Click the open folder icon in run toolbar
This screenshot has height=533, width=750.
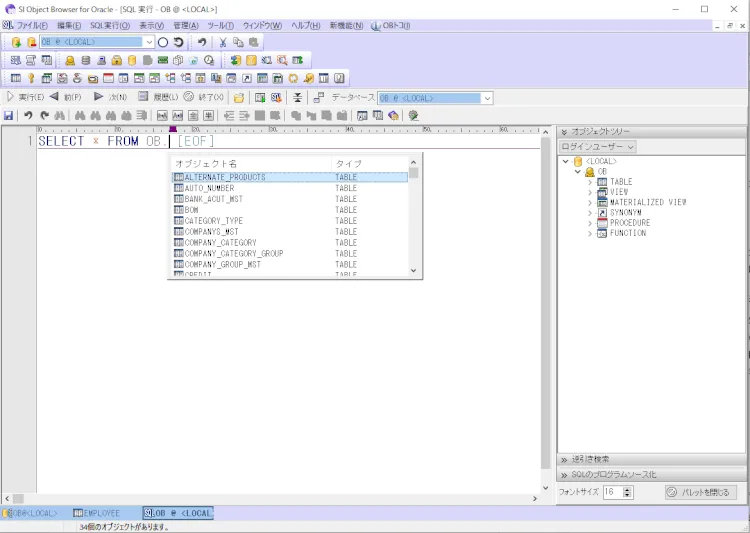pyautogui.click(x=239, y=98)
